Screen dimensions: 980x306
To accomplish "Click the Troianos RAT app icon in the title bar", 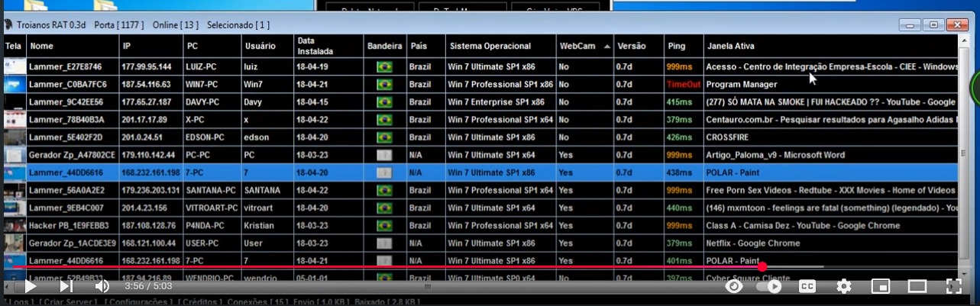I will point(9,24).
